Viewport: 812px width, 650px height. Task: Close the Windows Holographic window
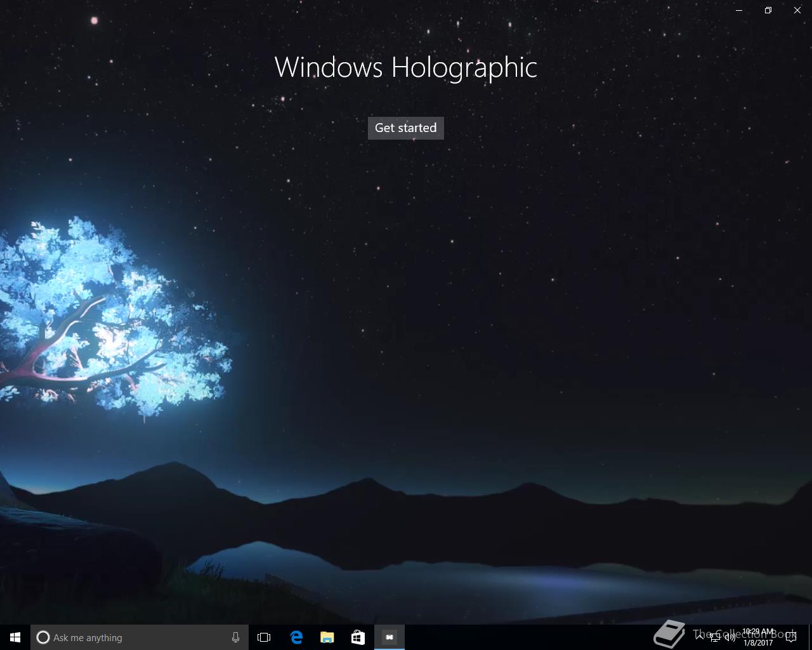(797, 10)
